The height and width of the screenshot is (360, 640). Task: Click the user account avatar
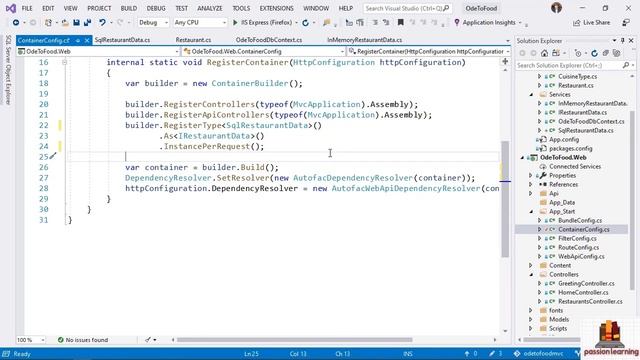[x=556, y=8]
